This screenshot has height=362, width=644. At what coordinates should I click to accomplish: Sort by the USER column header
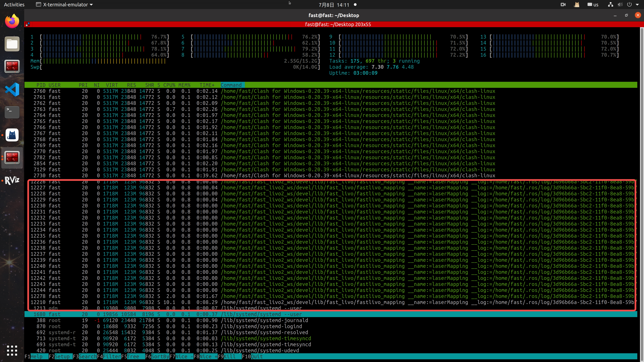[x=55, y=85]
